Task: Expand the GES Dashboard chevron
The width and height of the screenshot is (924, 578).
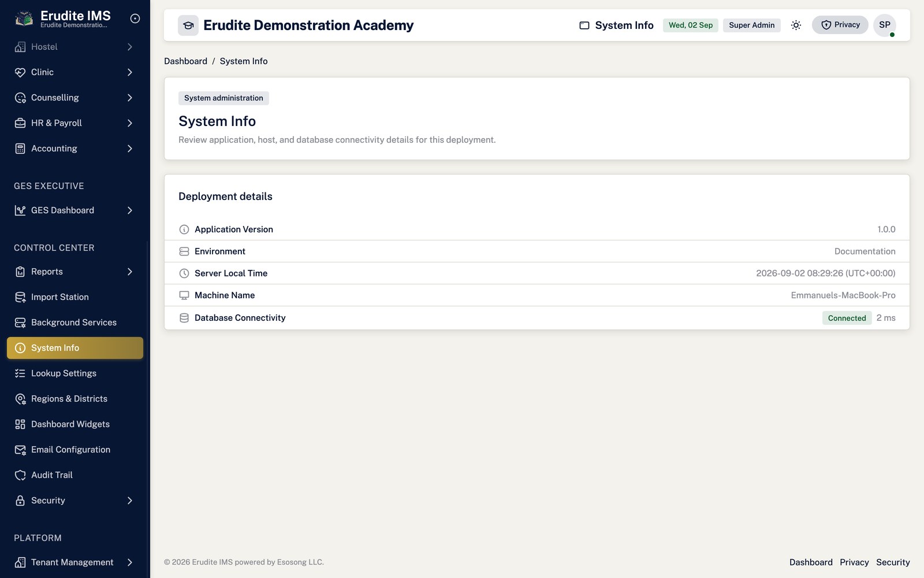Action: coord(130,210)
